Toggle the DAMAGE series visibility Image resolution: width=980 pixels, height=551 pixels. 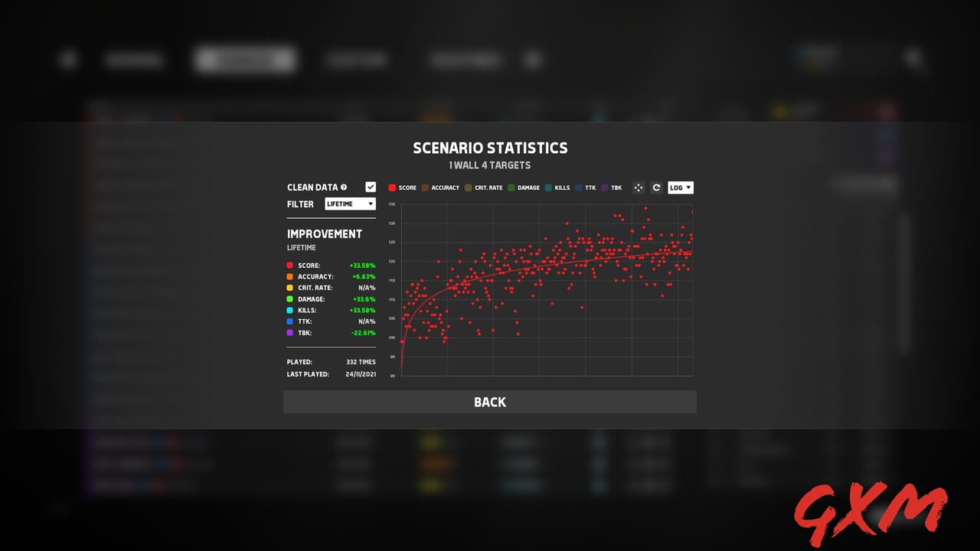pos(528,187)
